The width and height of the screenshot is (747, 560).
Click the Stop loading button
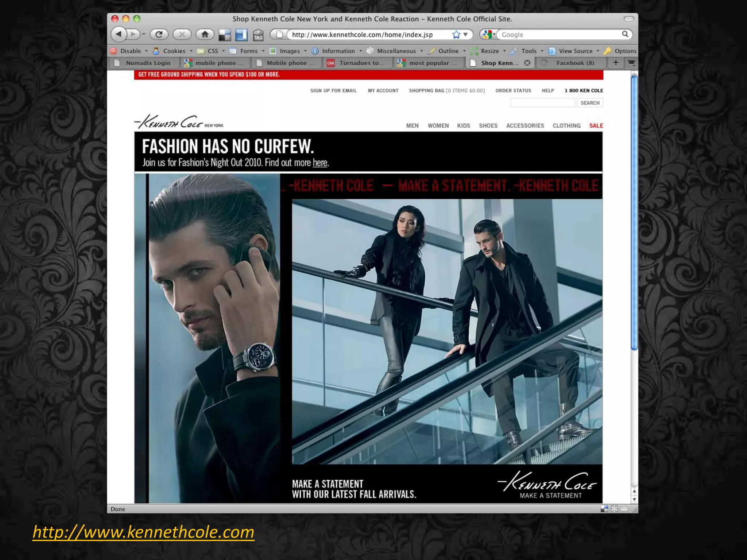182,34
